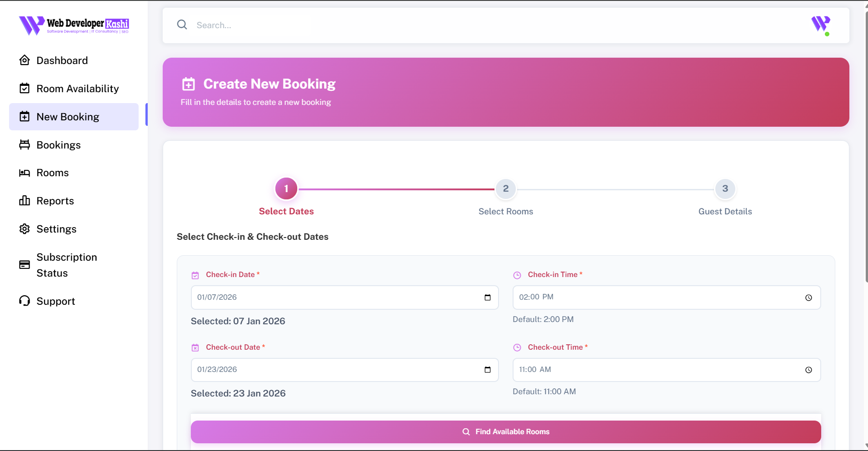868x451 pixels.
Task: Click the step one progress circle
Action: 286,188
